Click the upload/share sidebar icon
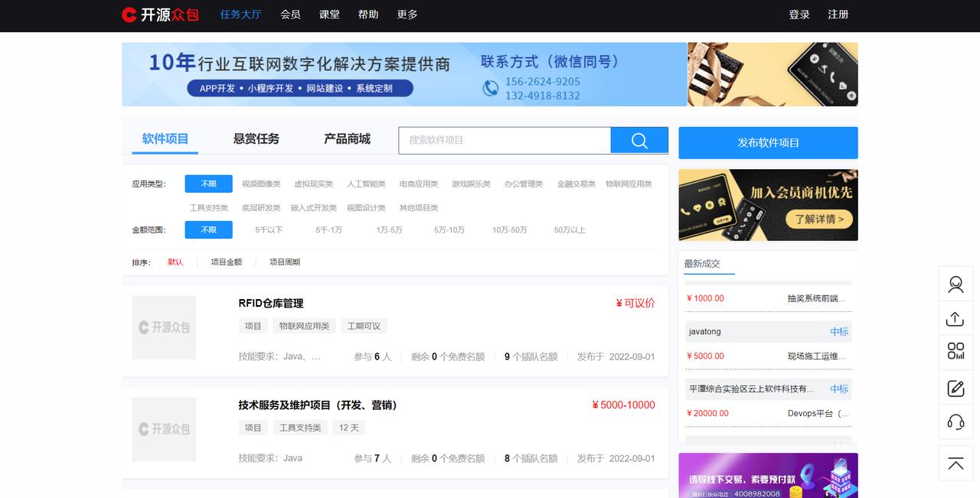This screenshot has height=498, width=980. click(x=955, y=317)
